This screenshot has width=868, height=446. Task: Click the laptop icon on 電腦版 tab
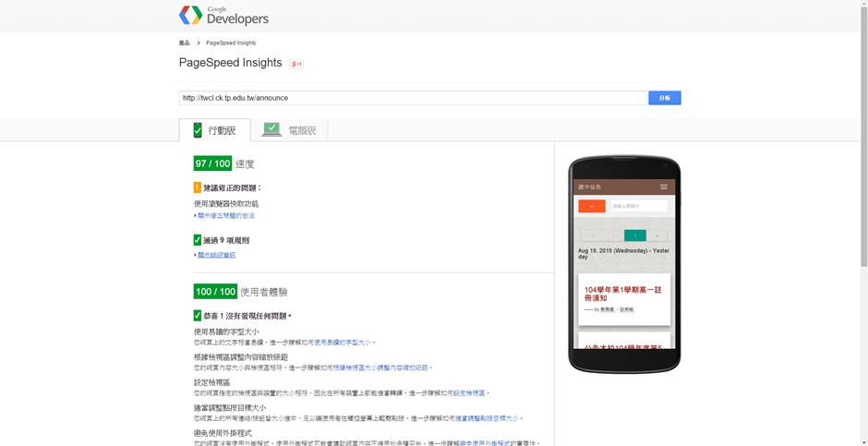click(x=271, y=130)
